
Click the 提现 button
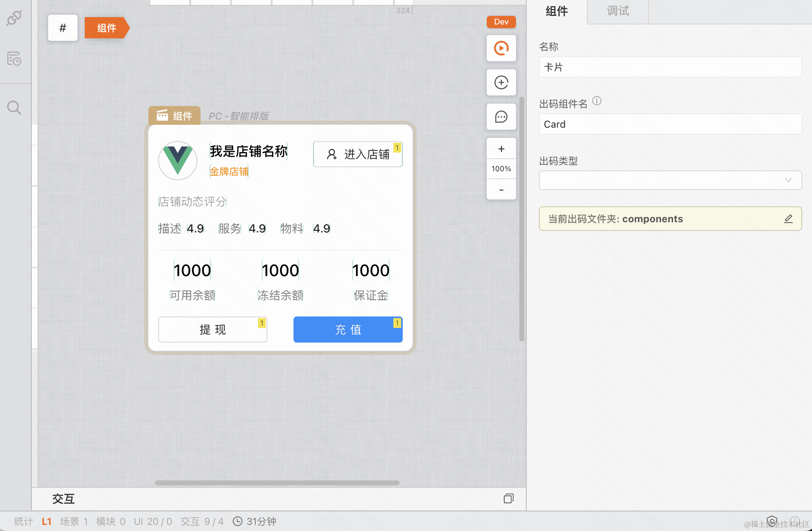pos(212,330)
